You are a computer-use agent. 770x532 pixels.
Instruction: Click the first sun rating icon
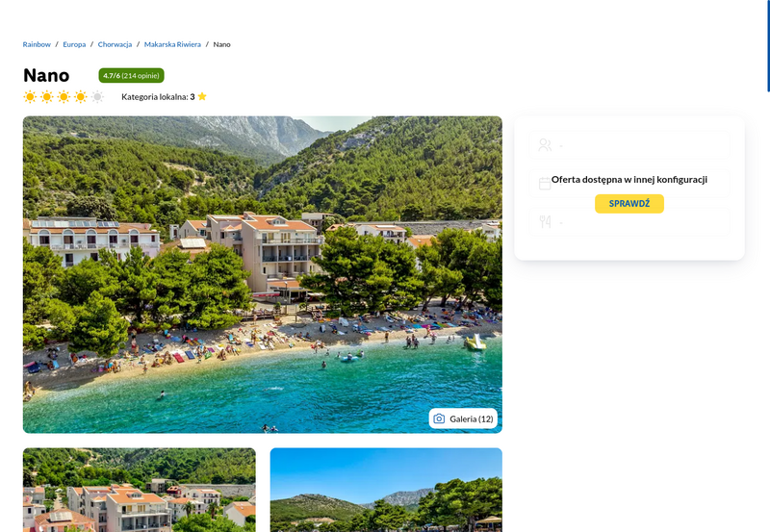pos(30,96)
